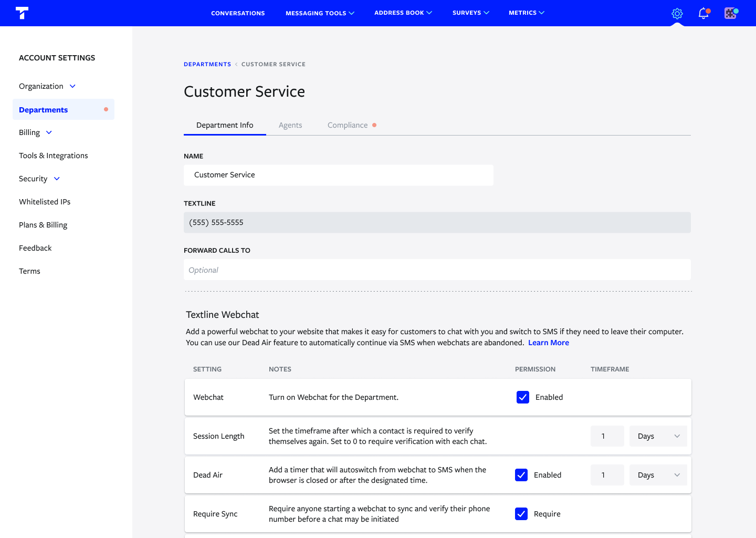Go back to Departments breadcrumb
The width and height of the screenshot is (756, 538).
click(207, 64)
